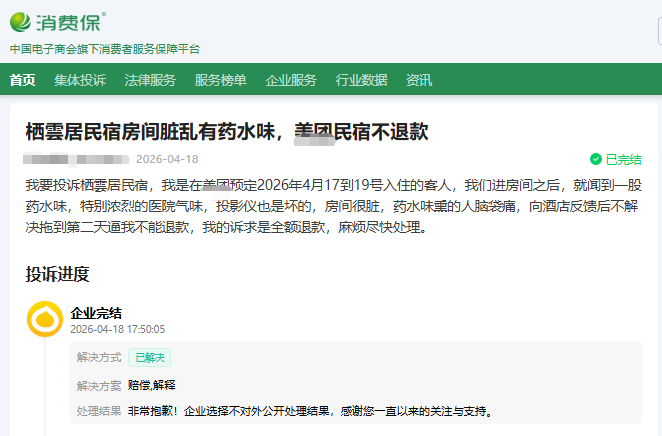662x436 pixels.
Task: Open 法律服务 in the navigation bar
Action: 150,80
